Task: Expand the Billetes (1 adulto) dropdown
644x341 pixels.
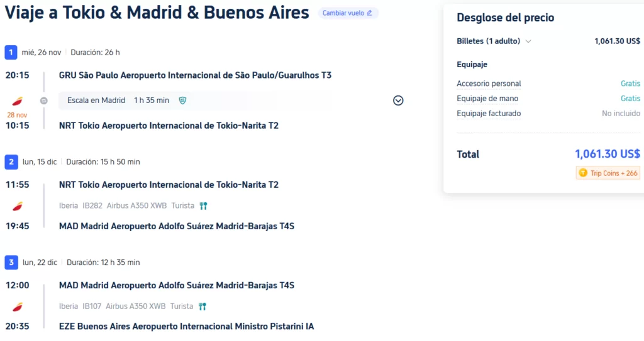Action: tap(528, 41)
